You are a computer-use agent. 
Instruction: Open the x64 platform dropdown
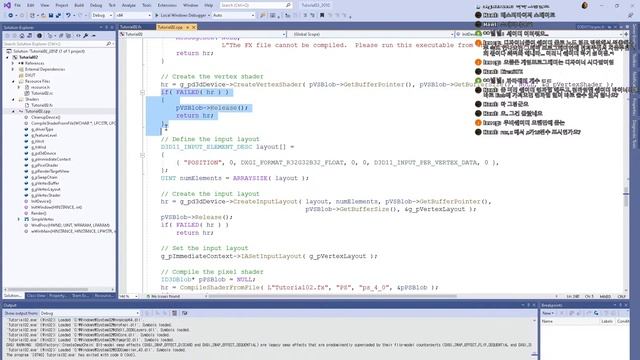coord(133,15)
